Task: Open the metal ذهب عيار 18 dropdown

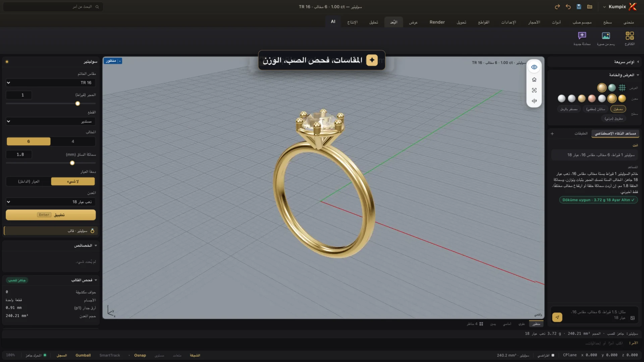Action: 51,202
